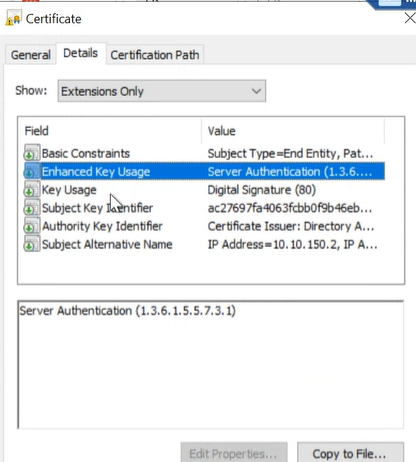Click the Basic Constraints extension icon

point(32,153)
